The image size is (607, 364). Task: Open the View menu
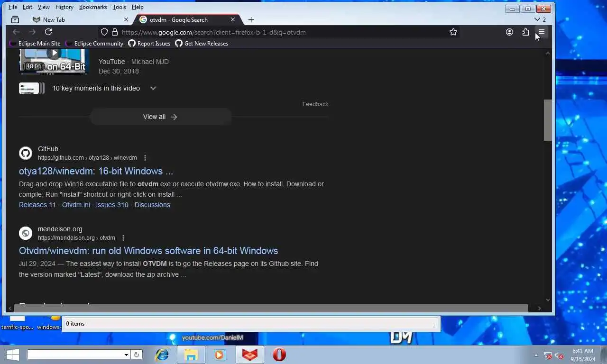44,7
